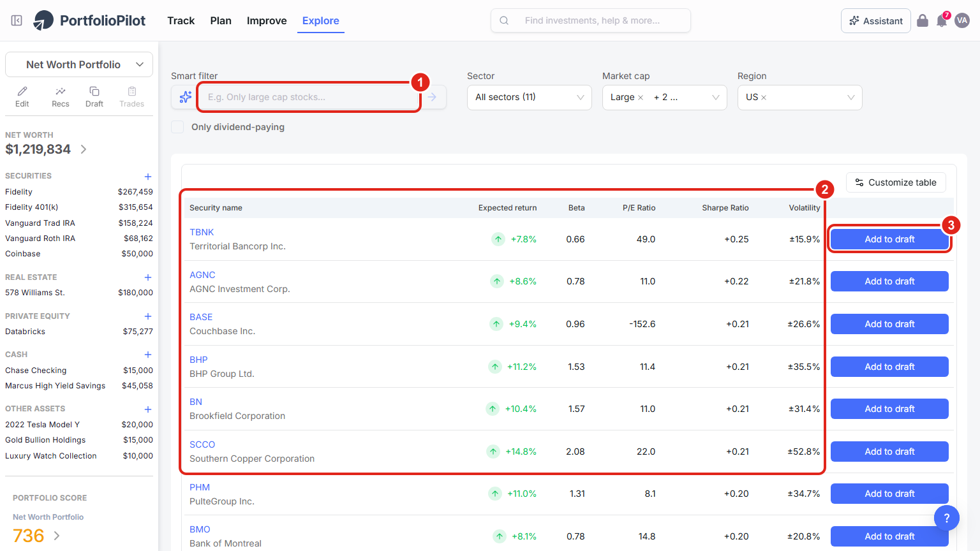Image resolution: width=980 pixels, height=551 pixels.
Task: Add a new Private Equity holding
Action: (148, 316)
